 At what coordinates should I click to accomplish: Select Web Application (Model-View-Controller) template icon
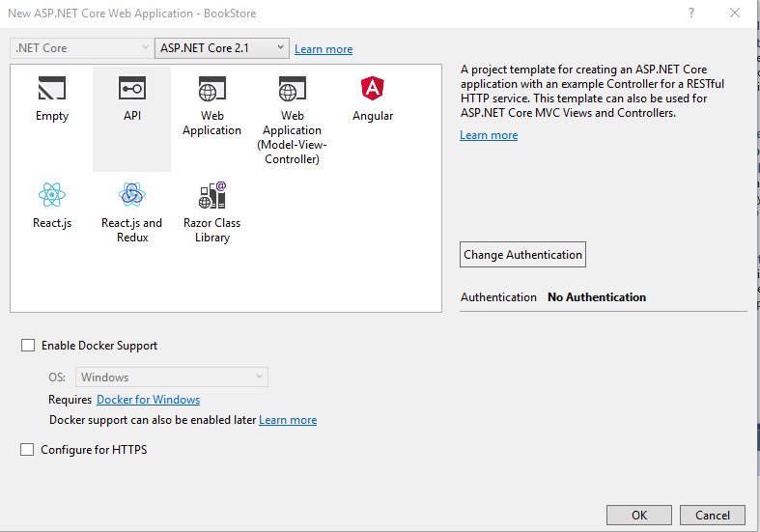pos(292,89)
